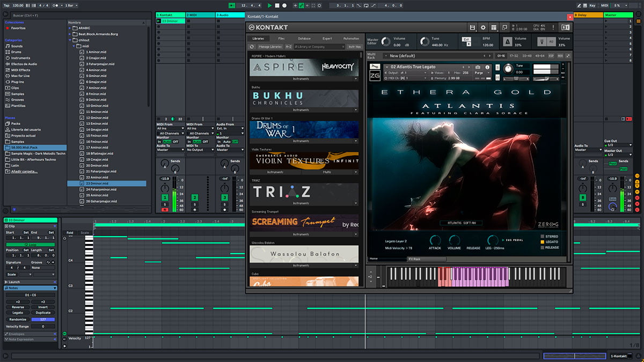Open Kontakt's save disk icon
The height and width of the screenshot is (362, 644).
[472, 27]
